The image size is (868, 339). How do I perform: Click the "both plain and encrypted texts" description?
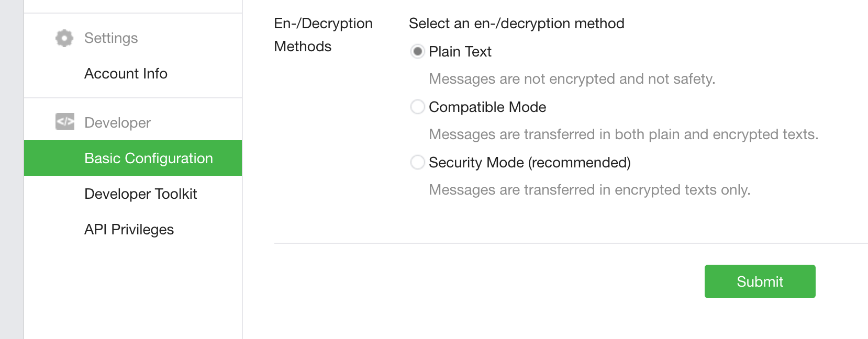pyautogui.click(x=623, y=134)
